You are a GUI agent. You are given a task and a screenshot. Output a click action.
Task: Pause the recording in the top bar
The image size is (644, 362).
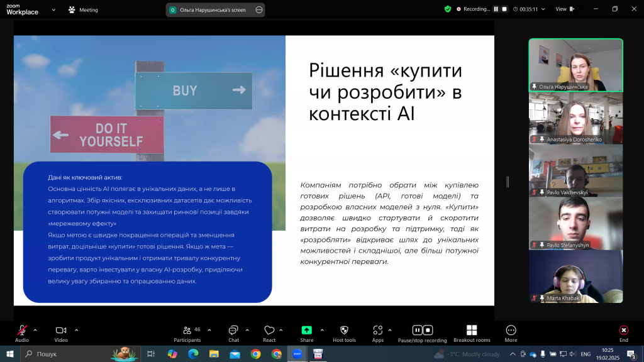pos(496,9)
